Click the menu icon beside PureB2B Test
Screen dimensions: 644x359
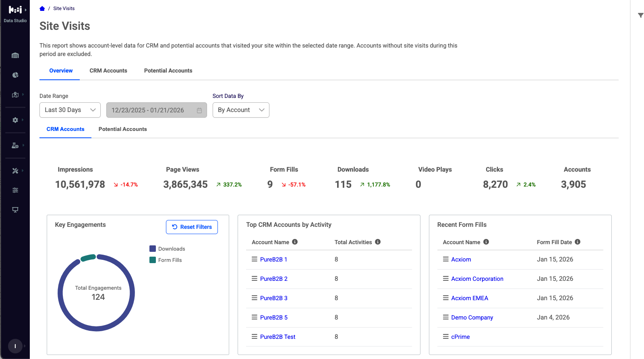coord(255,336)
